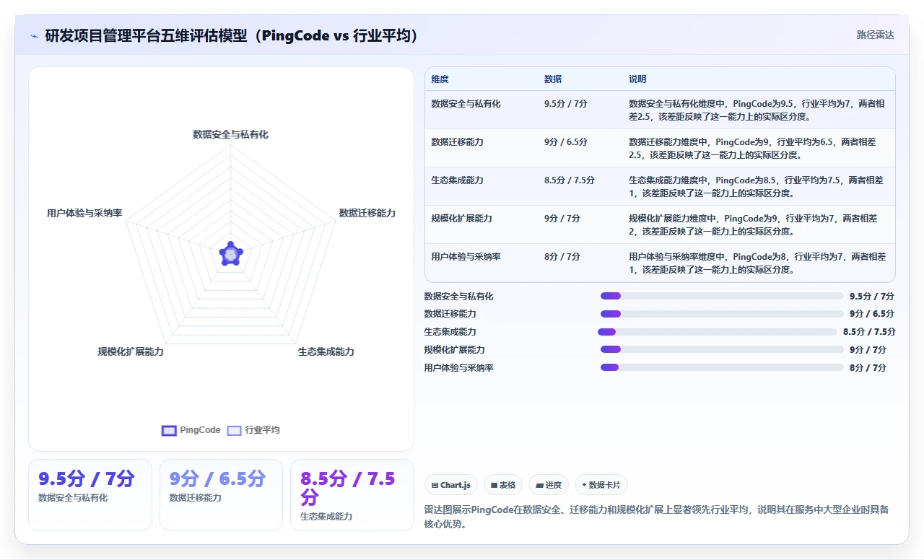The height and width of the screenshot is (560, 924).
Task: Click the 进度 tag
Action: pyautogui.click(x=549, y=485)
